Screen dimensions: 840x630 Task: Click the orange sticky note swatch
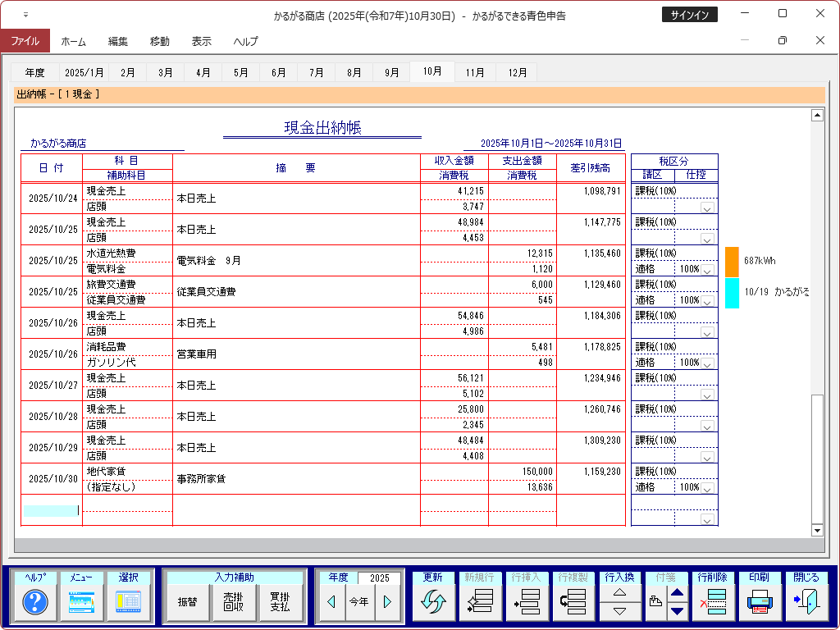point(732,261)
